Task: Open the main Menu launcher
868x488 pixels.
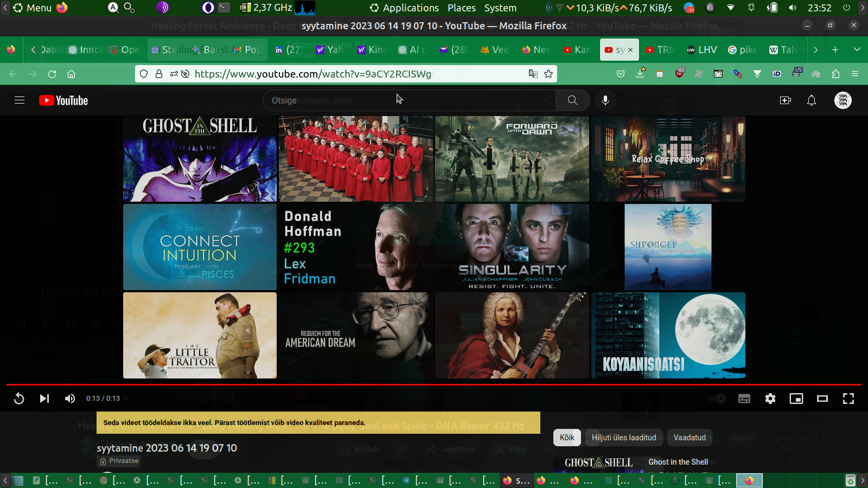Action: [x=33, y=8]
